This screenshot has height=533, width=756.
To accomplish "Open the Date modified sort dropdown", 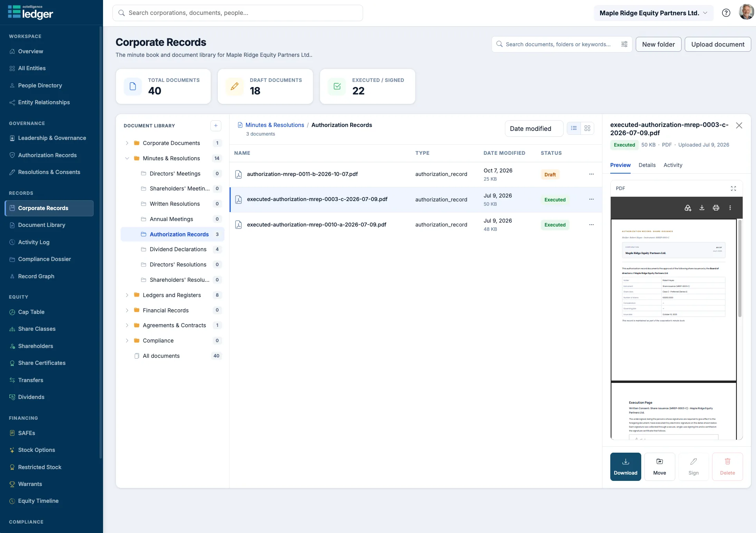I will (534, 129).
